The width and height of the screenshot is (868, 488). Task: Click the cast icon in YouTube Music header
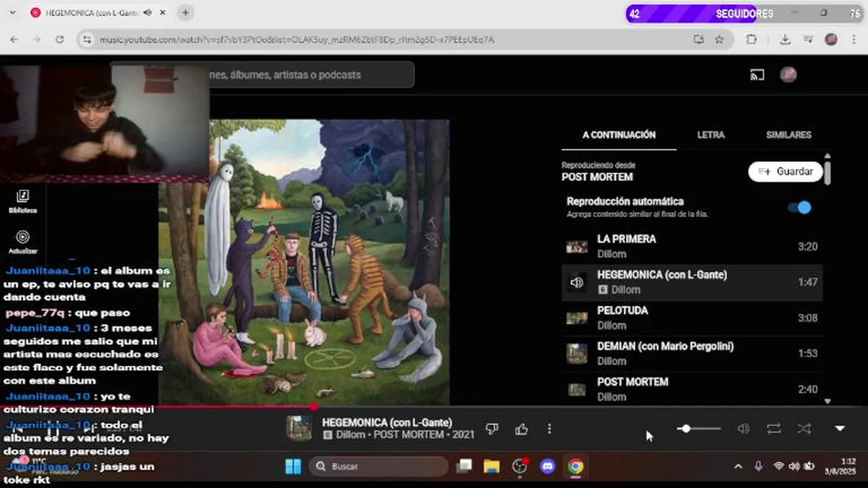pyautogui.click(x=757, y=75)
